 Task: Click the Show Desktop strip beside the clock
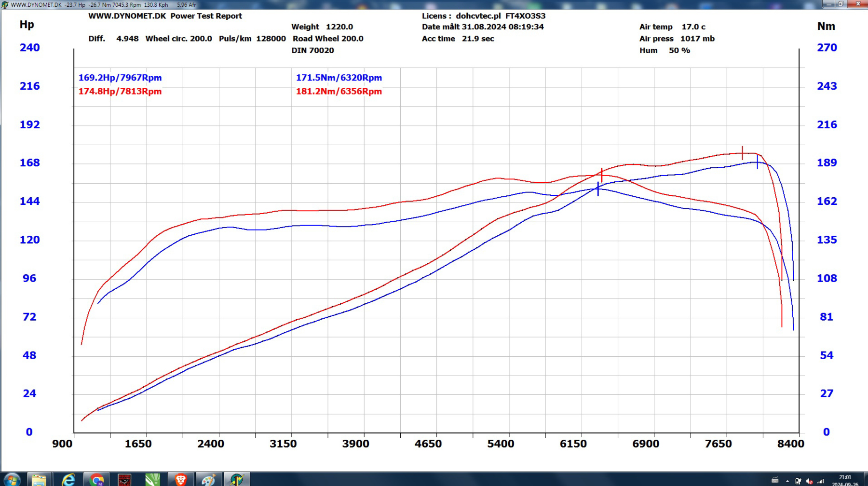(x=866, y=480)
